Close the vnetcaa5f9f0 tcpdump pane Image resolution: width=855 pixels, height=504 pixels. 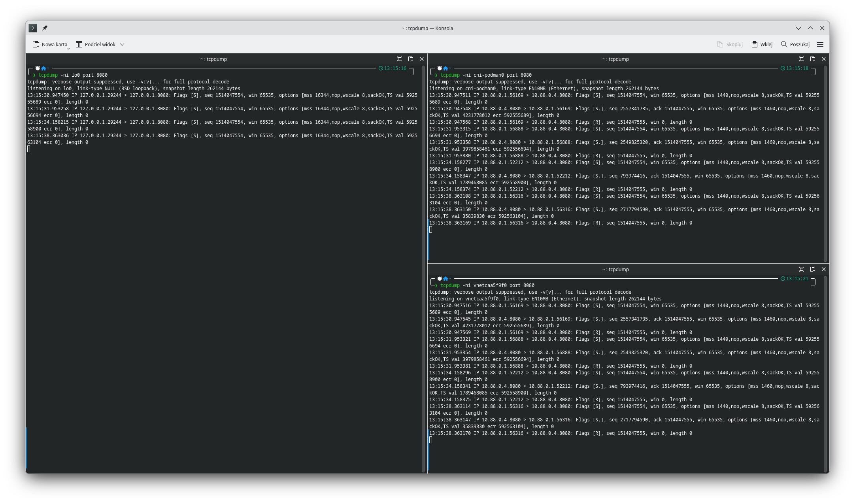click(x=824, y=269)
